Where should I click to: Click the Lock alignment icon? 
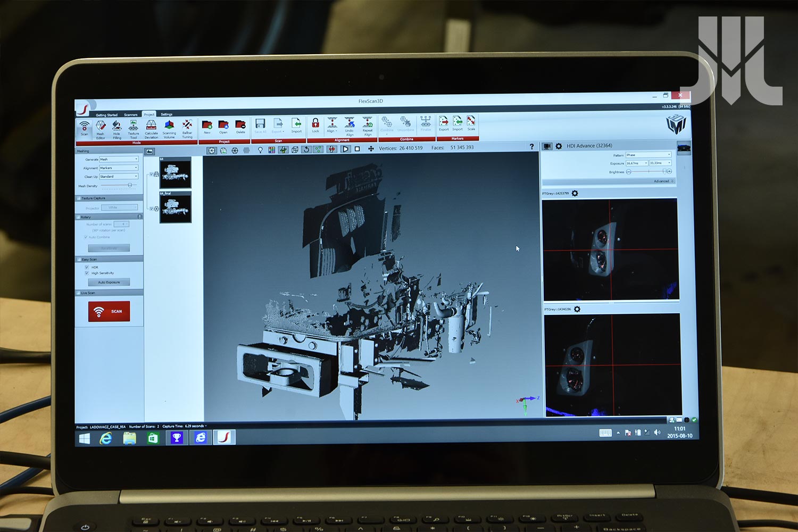pyautogui.click(x=315, y=126)
